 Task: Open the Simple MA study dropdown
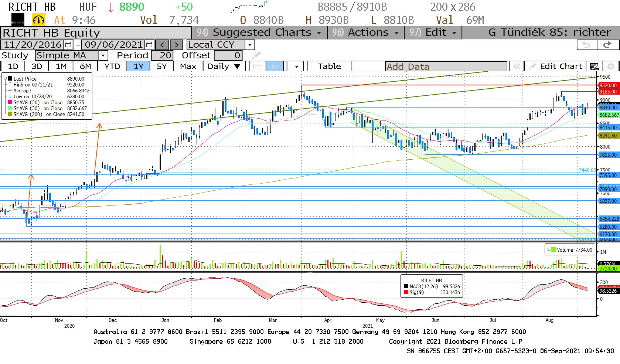pyautogui.click(x=103, y=55)
